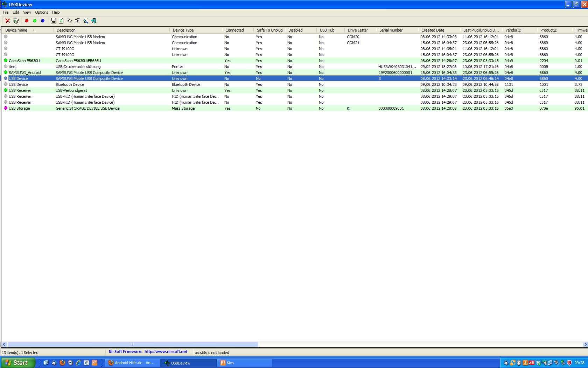This screenshot has height=368, width=588.
Task: Click the horizontal scrollbar right arrow
Action: click(585, 344)
